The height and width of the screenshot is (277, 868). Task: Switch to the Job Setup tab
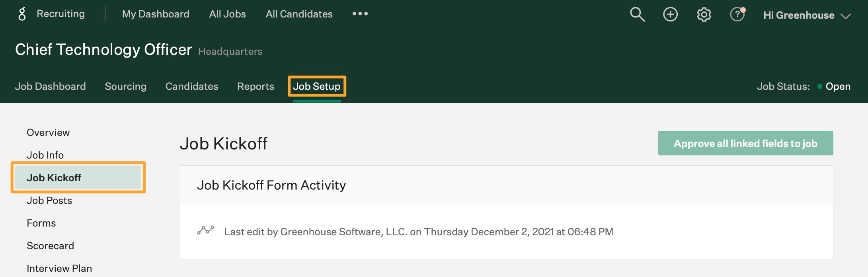[316, 86]
